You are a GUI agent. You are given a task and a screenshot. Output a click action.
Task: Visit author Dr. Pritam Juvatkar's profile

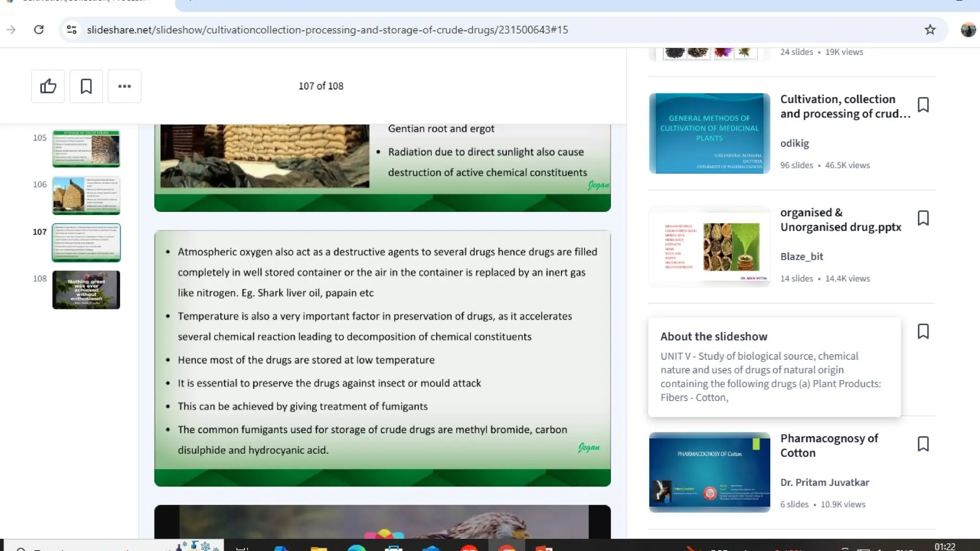pyautogui.click(x=824, y=482)
